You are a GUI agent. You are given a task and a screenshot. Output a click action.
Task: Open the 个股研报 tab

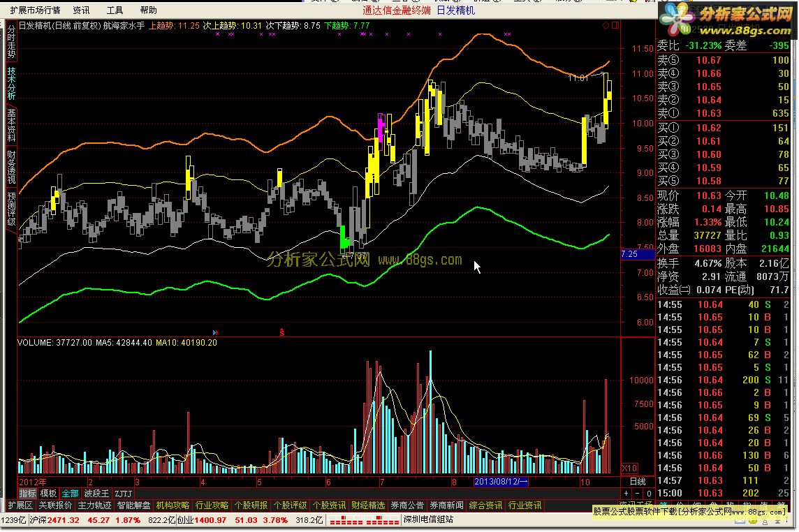251,505
